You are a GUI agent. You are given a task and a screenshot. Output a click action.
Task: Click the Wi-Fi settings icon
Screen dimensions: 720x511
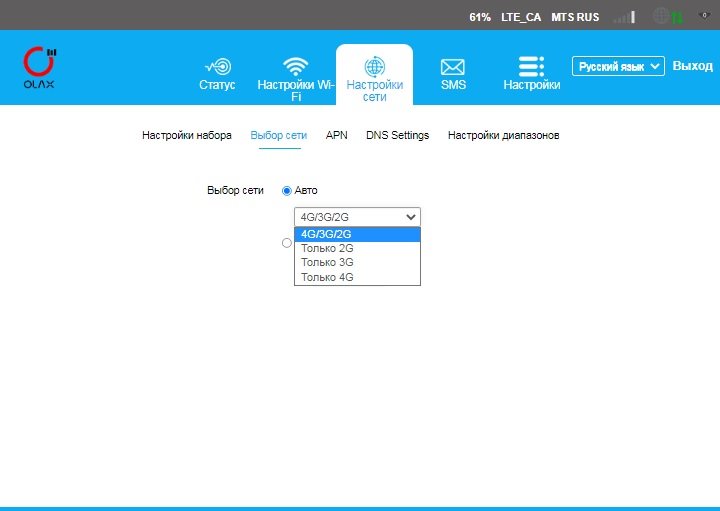tap(295, 67)
